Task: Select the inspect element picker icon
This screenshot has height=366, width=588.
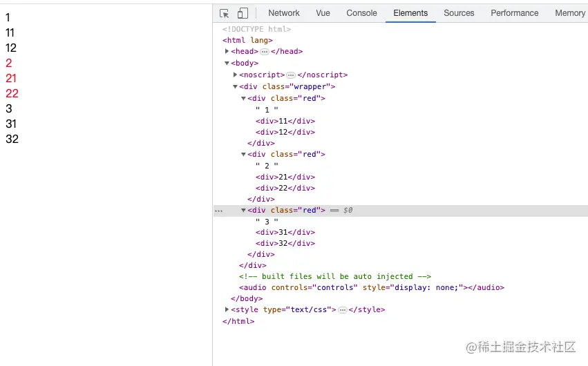Action: tap(224, 13)
